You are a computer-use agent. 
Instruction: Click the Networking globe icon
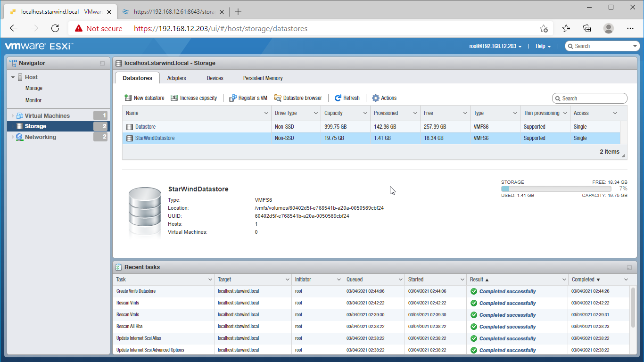coord(19,137)
